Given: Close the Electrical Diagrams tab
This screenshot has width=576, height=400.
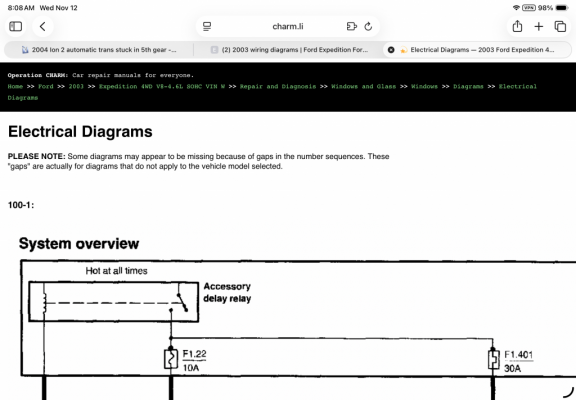Looking at the screenshot, I should pos(391,50).
